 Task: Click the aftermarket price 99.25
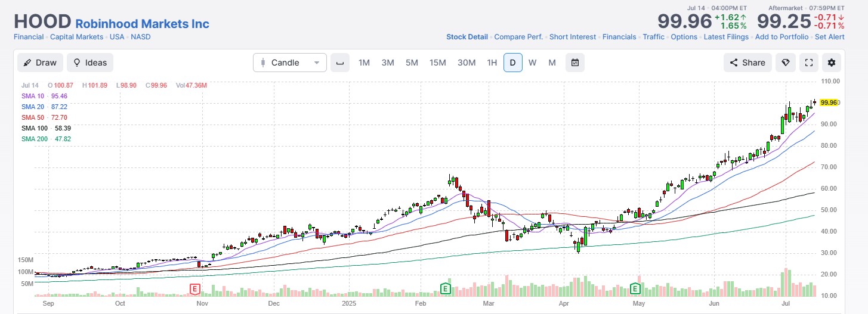click(x=784, y=21)
